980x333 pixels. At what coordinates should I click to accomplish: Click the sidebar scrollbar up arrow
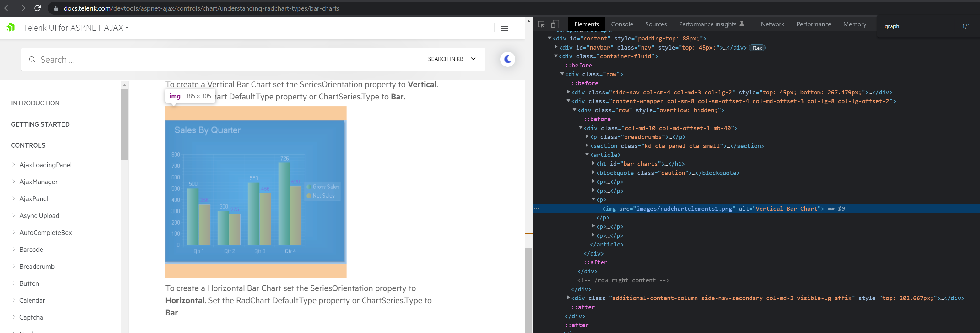click(124, 85)
